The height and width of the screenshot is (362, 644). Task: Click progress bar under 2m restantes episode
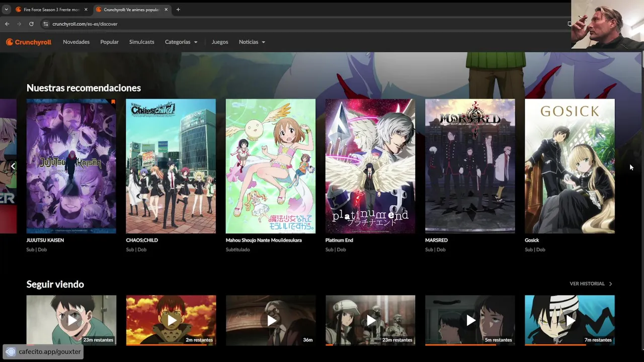tap(171, 345)
